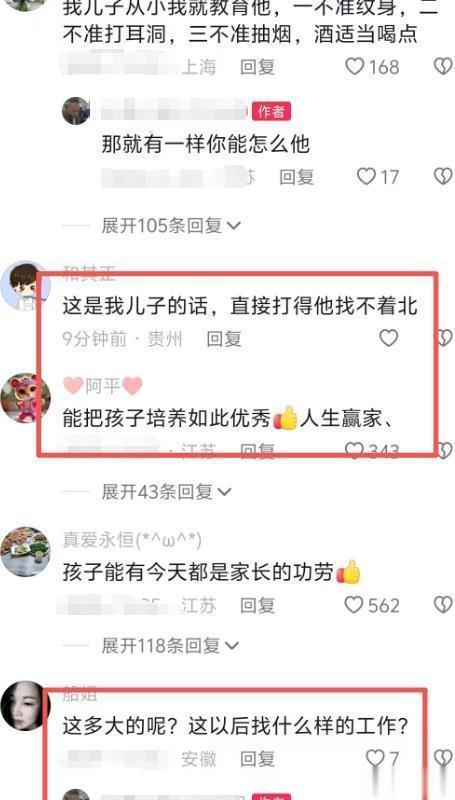455x800 pixels.
Task: Open the author's avatar in reply
Action: (x=75, y=111)
